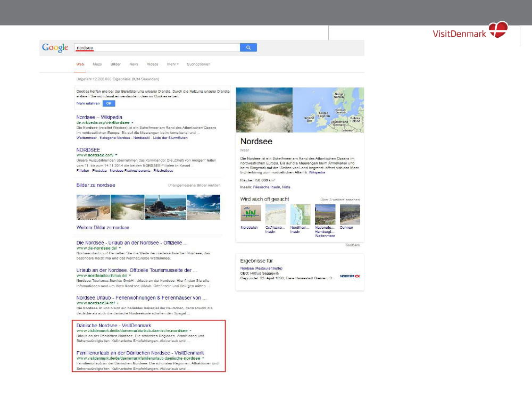
Task: Expand the Mehr dropdown menu
Action: click(x=173, y=64)
